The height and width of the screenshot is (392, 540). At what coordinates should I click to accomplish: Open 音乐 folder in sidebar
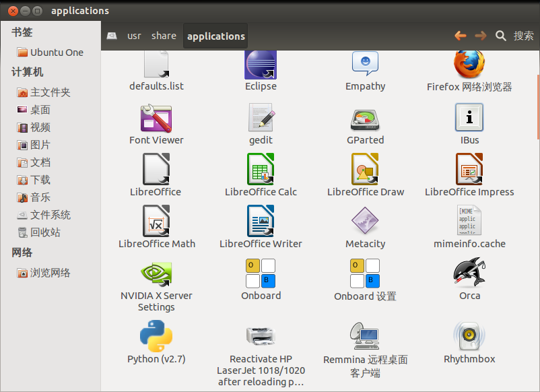pyautogui.click(x=34, y=198)
